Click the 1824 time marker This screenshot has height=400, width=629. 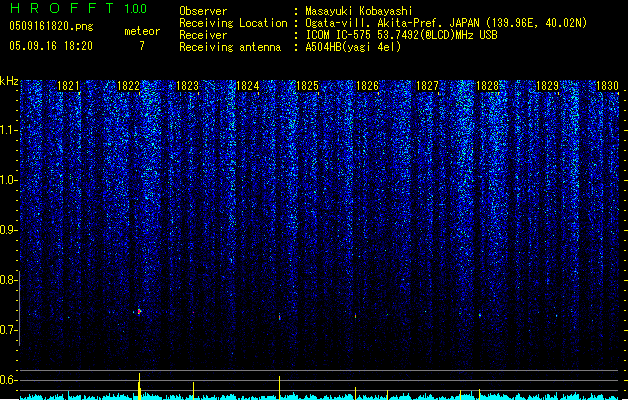(x=248, y=86)
